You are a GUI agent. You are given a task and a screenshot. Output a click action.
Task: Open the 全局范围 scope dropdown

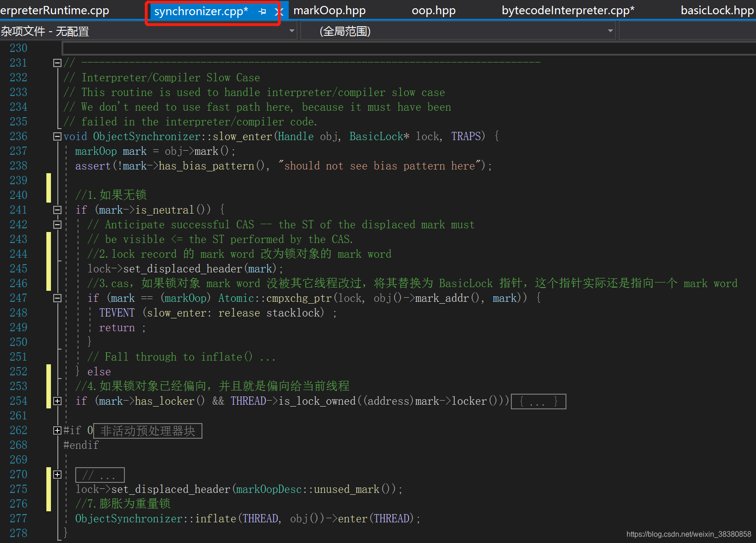click(x=458, y=31)
